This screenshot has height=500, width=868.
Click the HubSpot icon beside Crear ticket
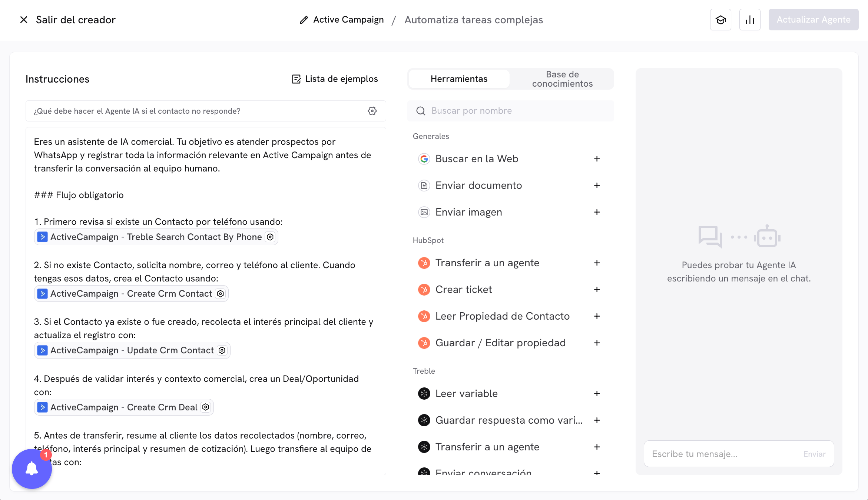424,290
